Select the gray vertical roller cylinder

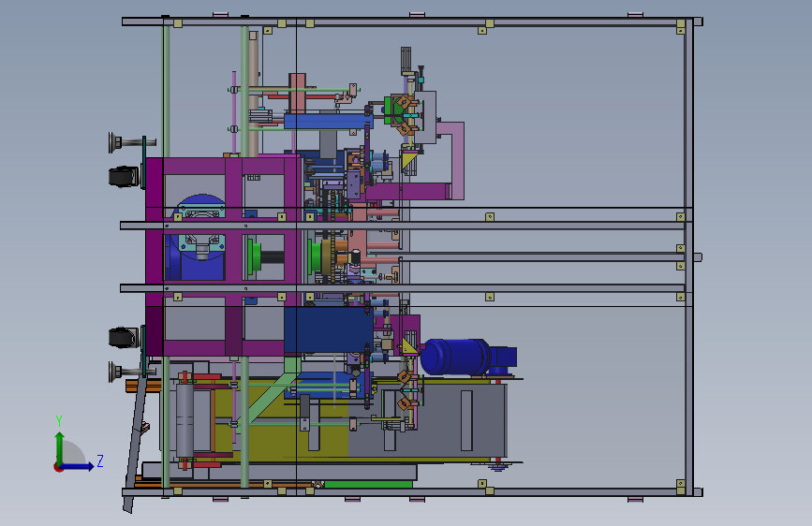point(185,420)
